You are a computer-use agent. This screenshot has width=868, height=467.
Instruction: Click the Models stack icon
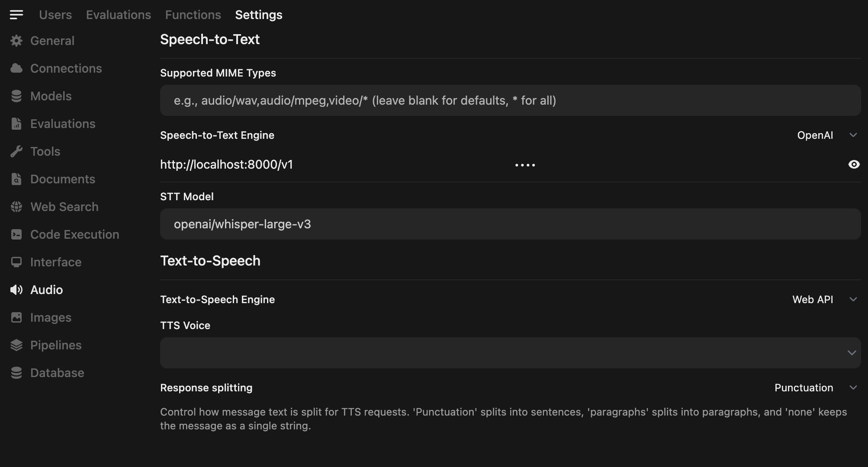pyautogui.click(x=16, y=96)
